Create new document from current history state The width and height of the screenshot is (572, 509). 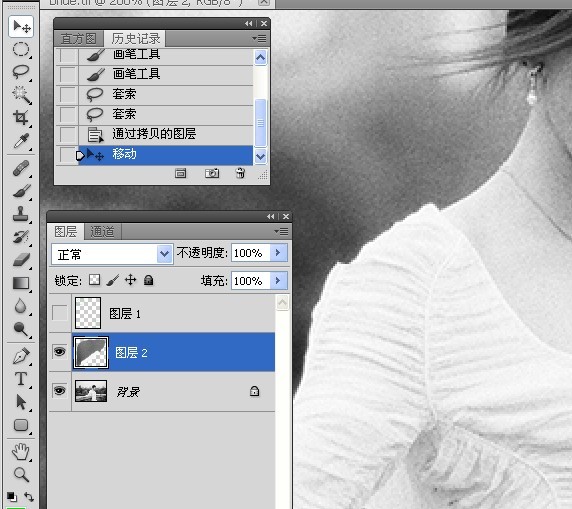coord(181,173)
